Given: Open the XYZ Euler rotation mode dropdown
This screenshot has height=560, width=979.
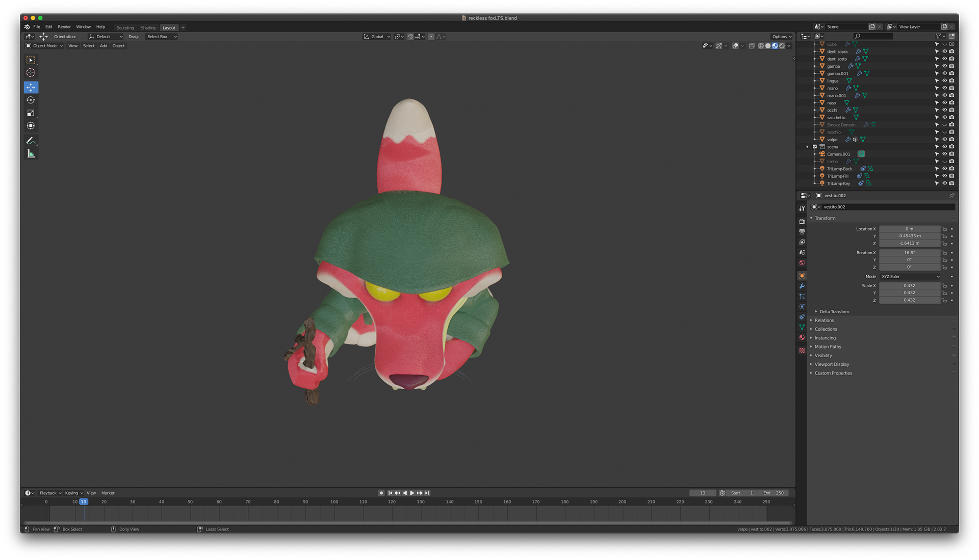Looking at the screenshot, I should 910,277.
